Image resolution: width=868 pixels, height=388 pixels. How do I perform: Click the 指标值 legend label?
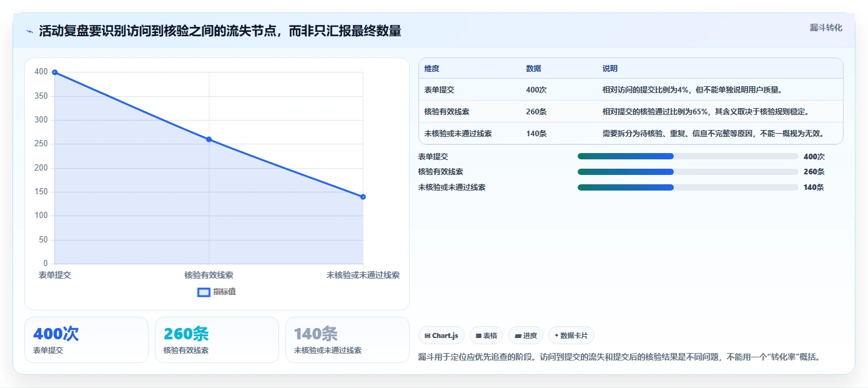224,292
